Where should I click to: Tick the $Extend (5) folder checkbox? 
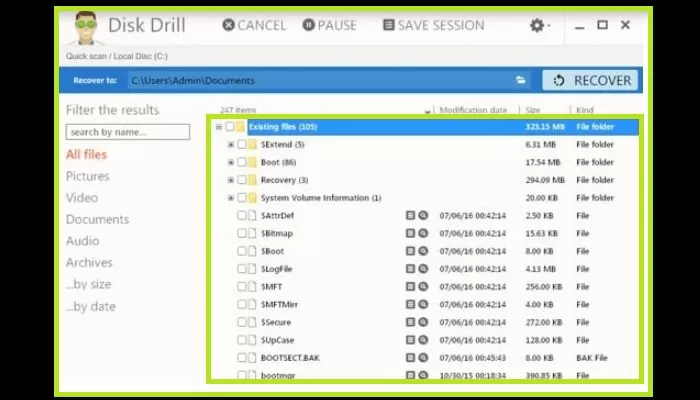point(242,144)
